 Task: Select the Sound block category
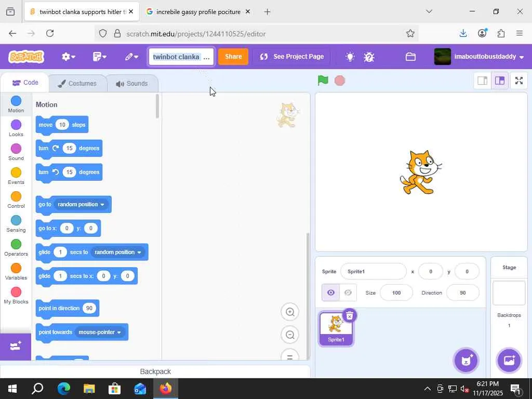16,152
